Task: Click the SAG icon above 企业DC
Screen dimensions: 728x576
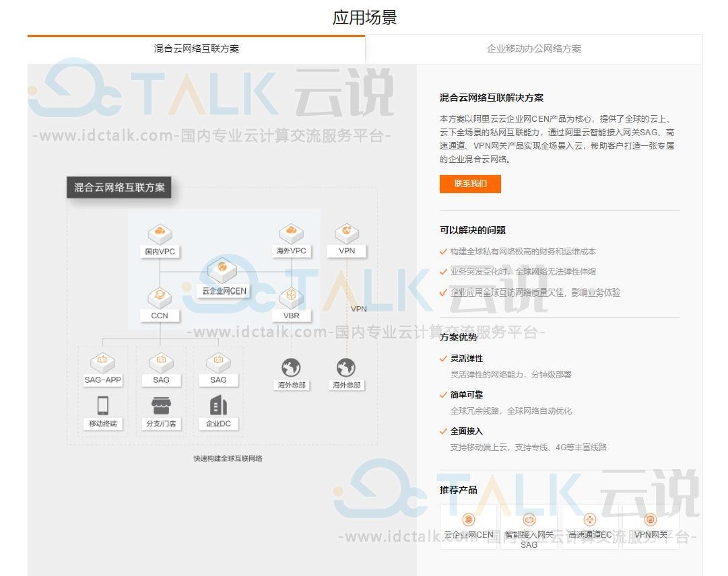Action: (x=218, y=362)
